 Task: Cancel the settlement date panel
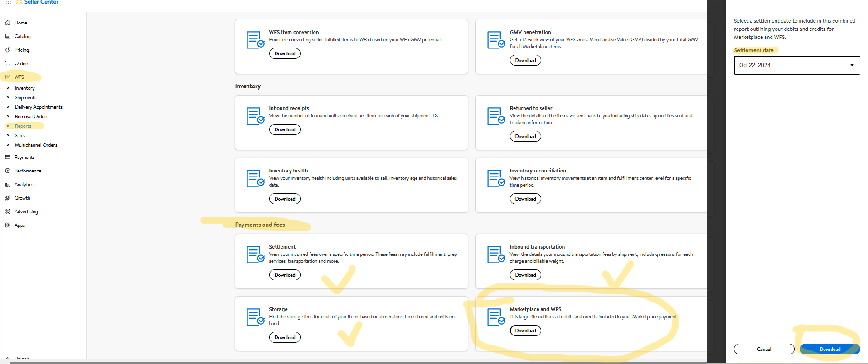click(764, 349)
